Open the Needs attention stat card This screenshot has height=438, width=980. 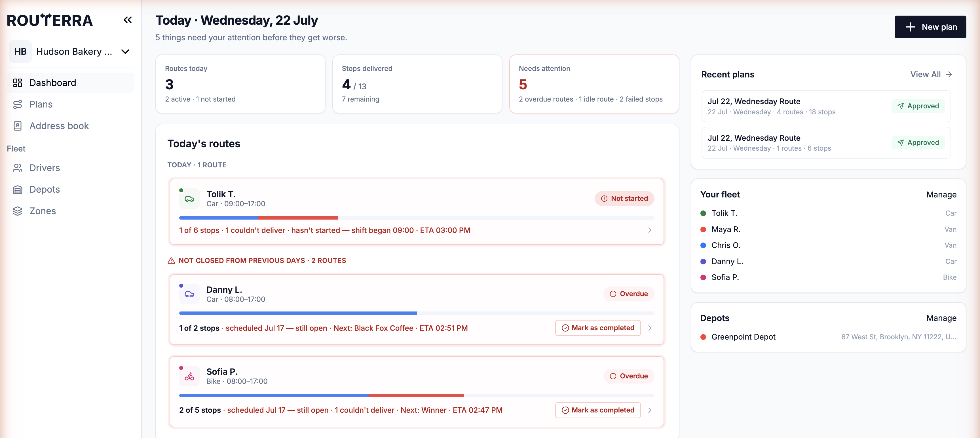[594, 84]
